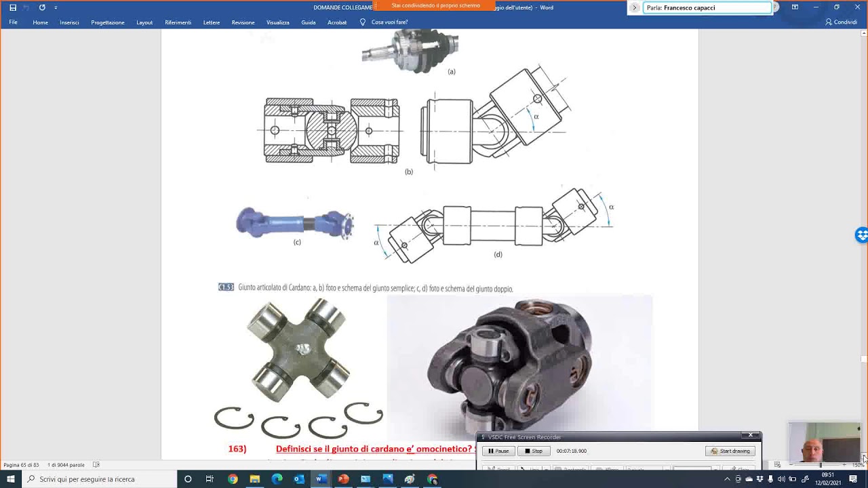This screenshot has height=488, width=868.
Task: Open PowerPoint from the taskbar
Action: (x=343, y=479)
